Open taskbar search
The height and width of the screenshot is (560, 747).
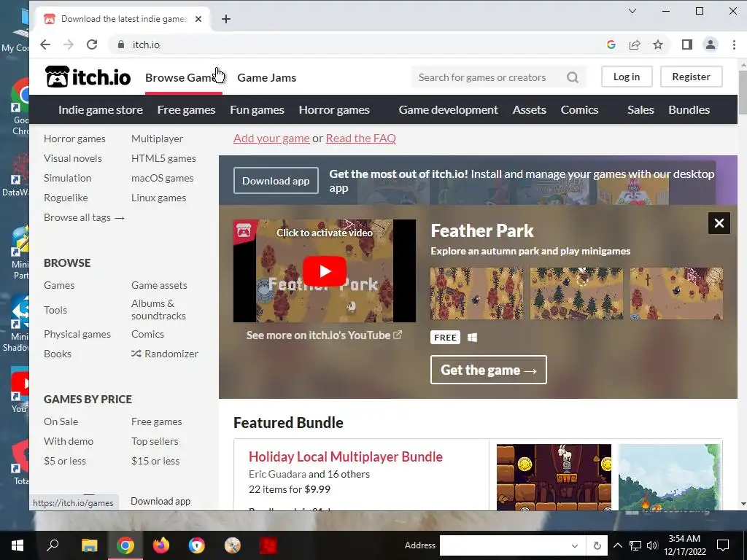click(53, 545)
